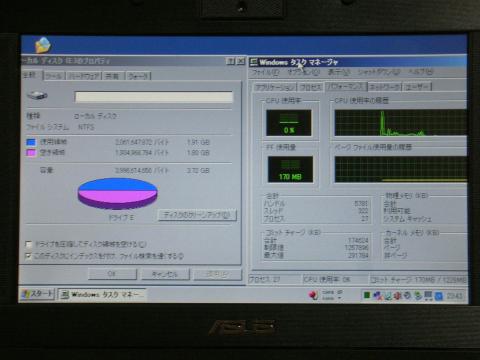This screenshot has width=480, height=360.
Task: Click the hard drive icon in properties
Action: [37, 96]
